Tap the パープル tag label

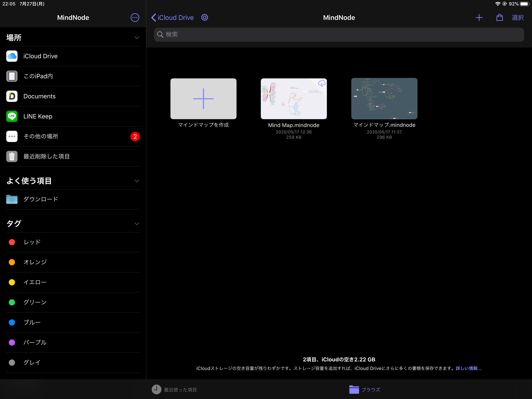click(x=35, y=343)
